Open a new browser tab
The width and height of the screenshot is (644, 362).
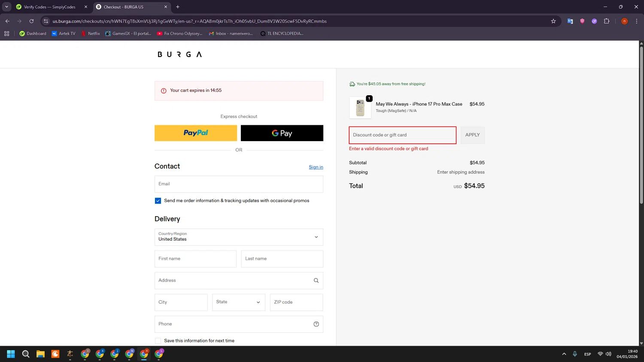(x=178, y=7)
